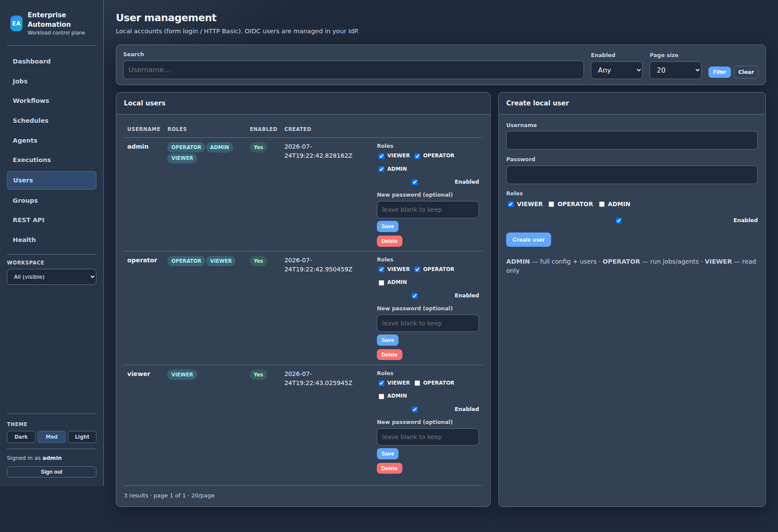Open the Enabled filter dropdown
The image size is (778, 532).
click(616, 70)
